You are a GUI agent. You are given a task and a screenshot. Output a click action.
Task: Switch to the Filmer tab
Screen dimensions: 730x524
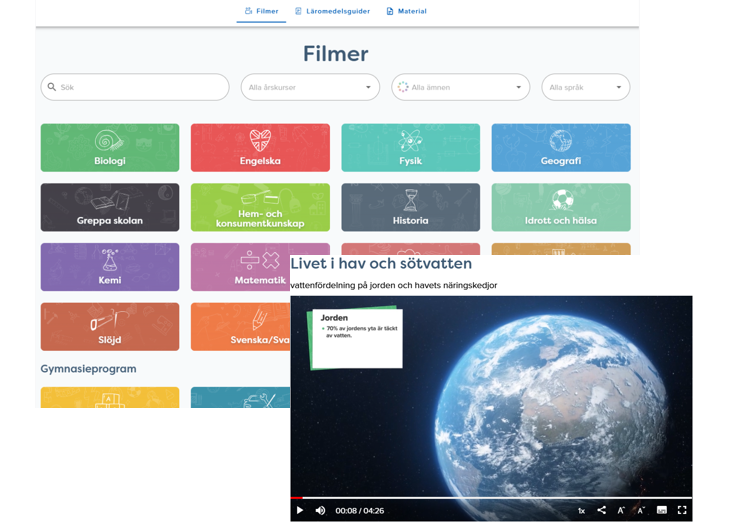[261, 11]
